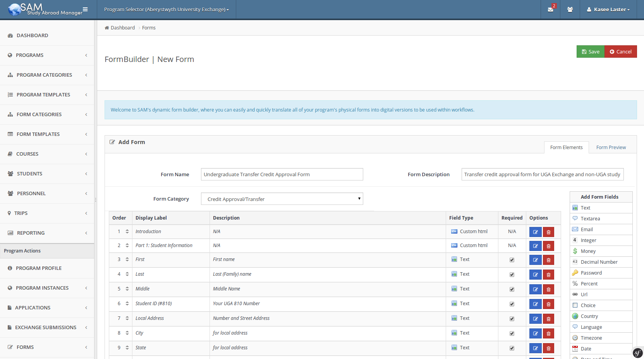Screen dimensions: 644x359
Task: Click the green Save button
Action: pos(590,52)
